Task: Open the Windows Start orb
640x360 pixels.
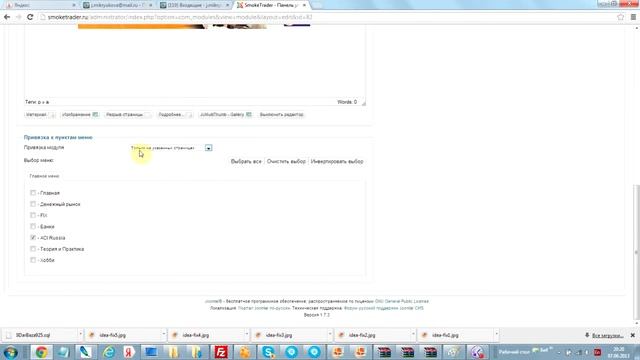Action: [11, 352]
